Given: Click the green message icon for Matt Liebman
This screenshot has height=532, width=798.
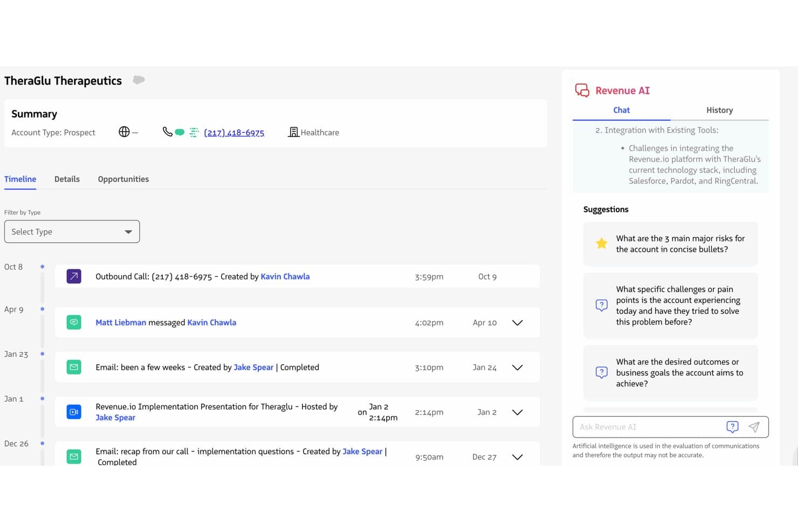Looking at the screenshot, I should point(74,322).
